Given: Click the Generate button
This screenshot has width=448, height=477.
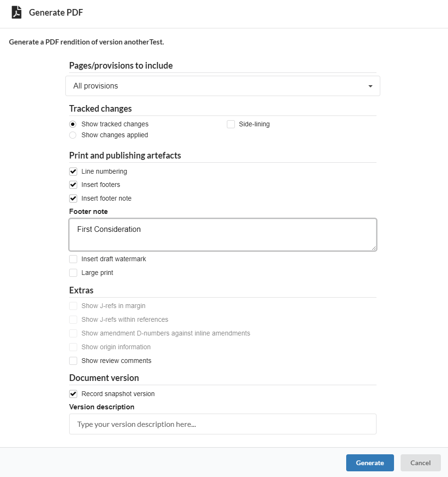Looking at the screenshot, I should point(370,463).
